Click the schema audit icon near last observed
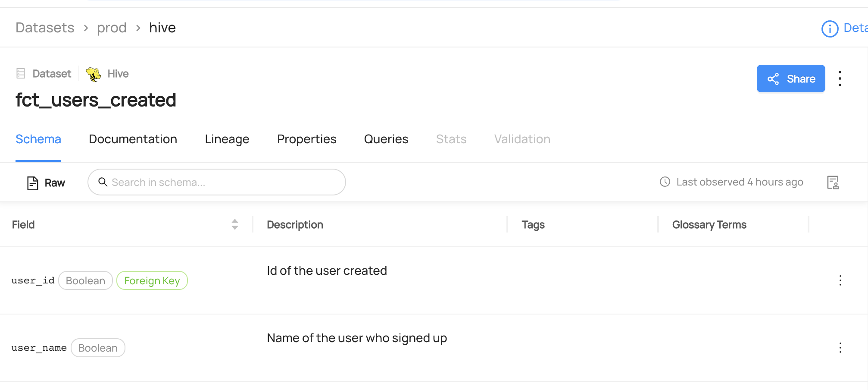 click(833, 182)
